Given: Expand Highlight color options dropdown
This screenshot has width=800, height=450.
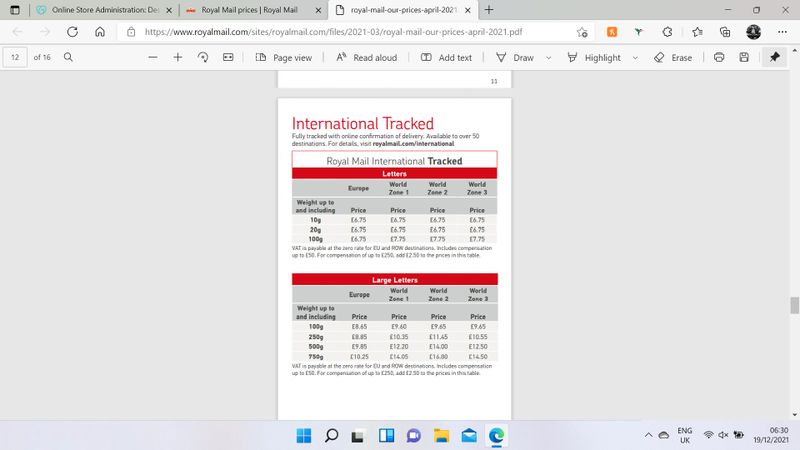Looking at the screenshot, I should point(635,58).
